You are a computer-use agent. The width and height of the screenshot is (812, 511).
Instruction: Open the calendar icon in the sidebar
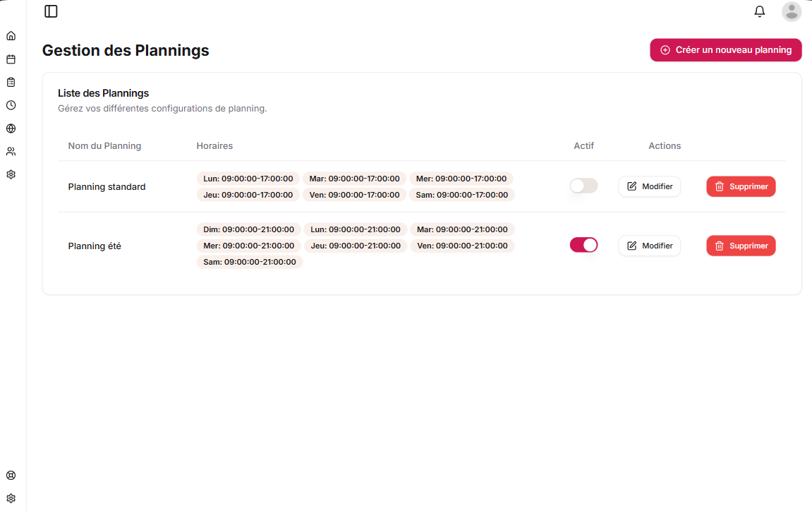pyautogui.click(x=11, y=59)
